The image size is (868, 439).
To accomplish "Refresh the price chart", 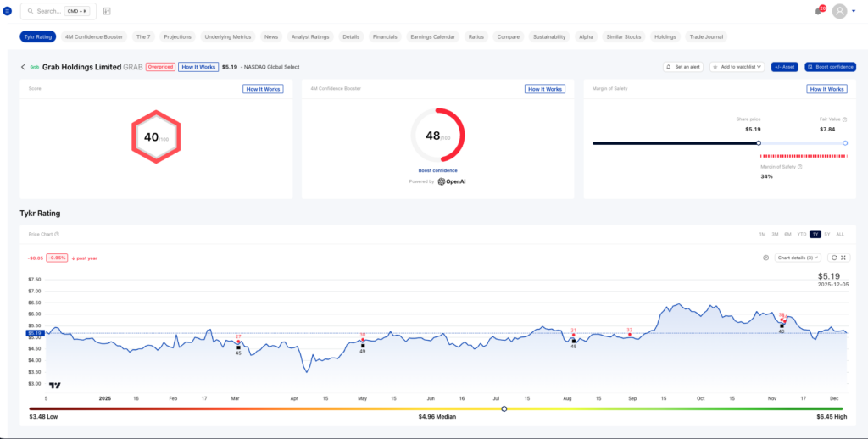I will click(x=834, y=258).
